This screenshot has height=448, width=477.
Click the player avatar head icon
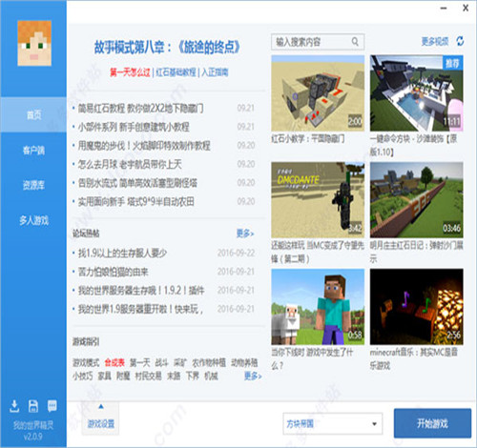(x=34, y=43)
